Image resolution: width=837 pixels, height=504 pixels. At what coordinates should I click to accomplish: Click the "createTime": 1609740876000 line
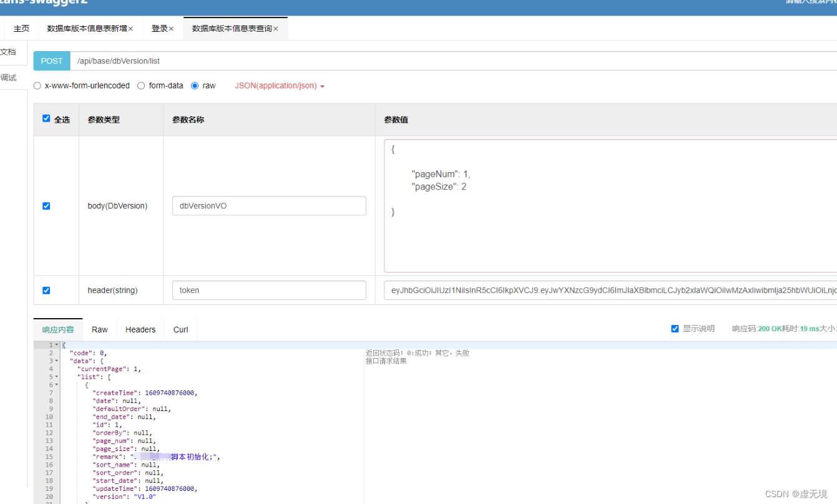pyautogui.click(x=145, y=393)
